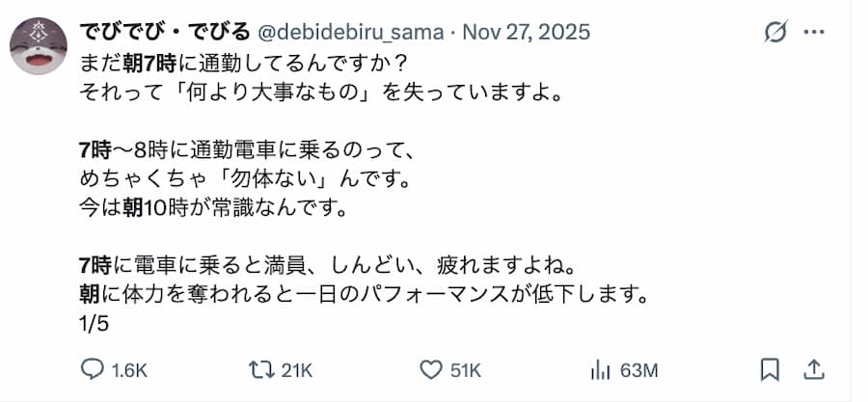Click the line mentioning 一日のパフォーマンス

[362, 293]
